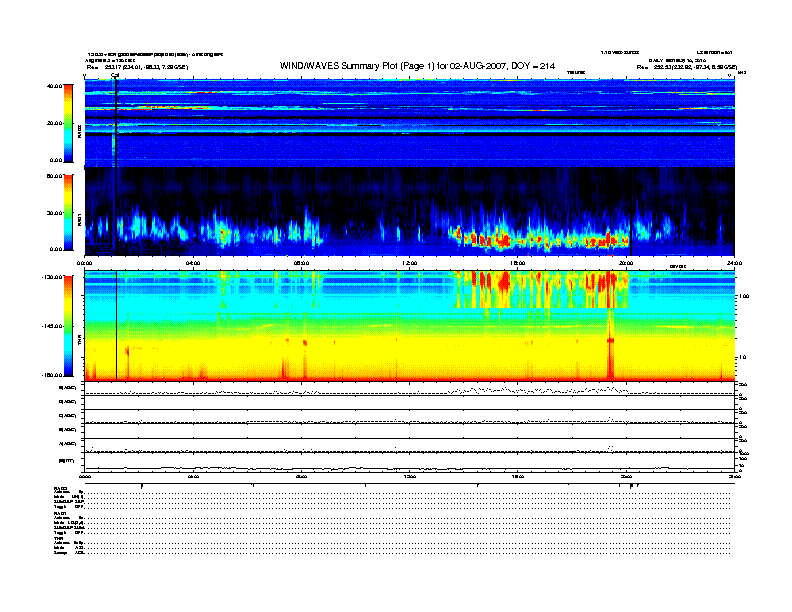The width and height of the screenshot is (792, 612).
Task: Click the 30.00 label on RAD1 scale
Action: pyautogui.click(x=54, y=213)
